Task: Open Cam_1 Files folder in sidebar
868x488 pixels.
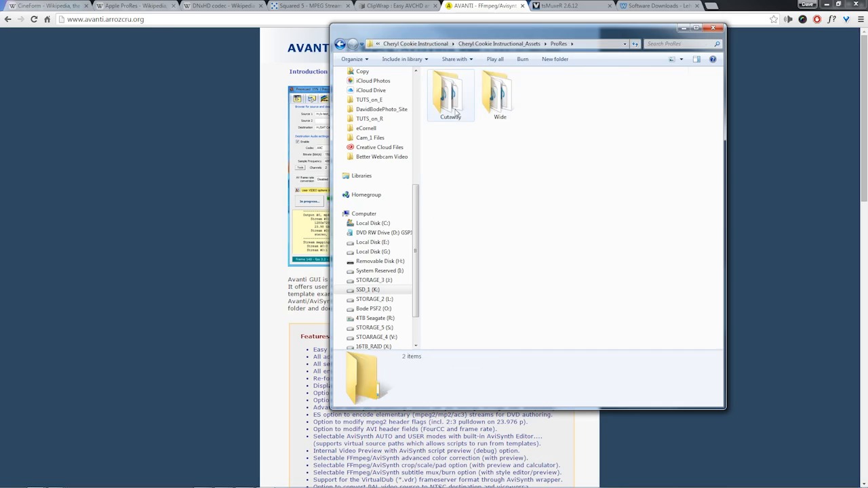Action: pyautogui.click(x=370, y=138)
